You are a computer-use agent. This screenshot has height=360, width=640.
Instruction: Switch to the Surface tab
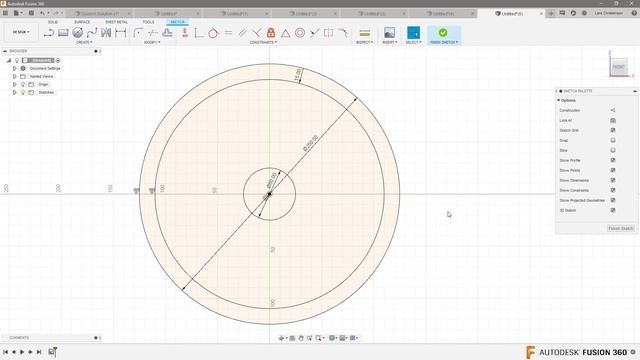82,22
